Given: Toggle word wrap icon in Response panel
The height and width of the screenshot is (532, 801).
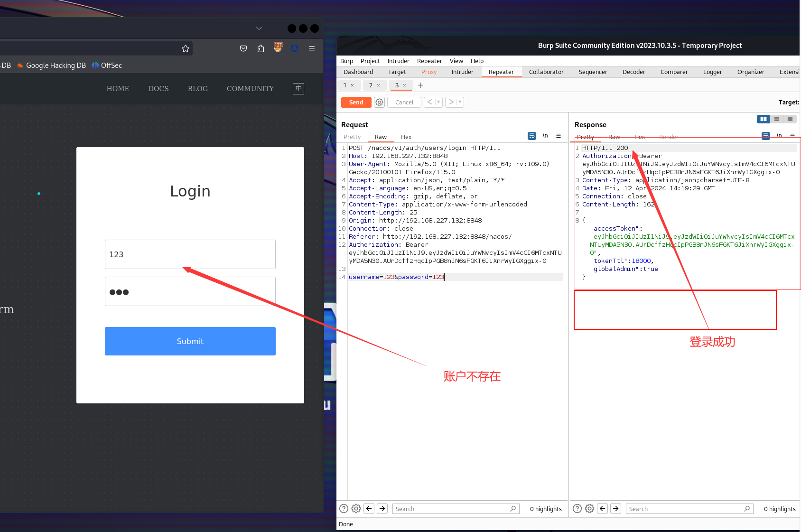Looking at the screenshot, I should tap(765, 136).
